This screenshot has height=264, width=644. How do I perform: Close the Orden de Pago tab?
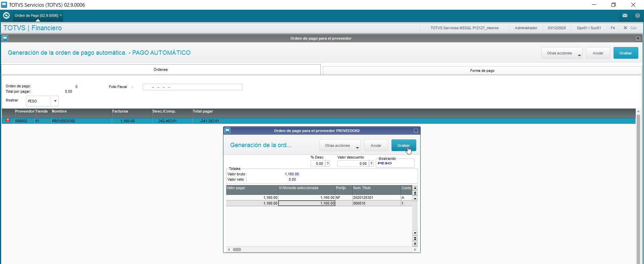click(x=61, y=15)
